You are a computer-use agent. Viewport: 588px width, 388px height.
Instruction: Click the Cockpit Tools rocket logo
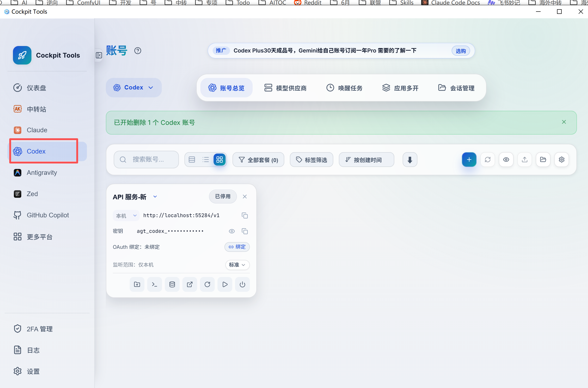click(x=22, y=55)
